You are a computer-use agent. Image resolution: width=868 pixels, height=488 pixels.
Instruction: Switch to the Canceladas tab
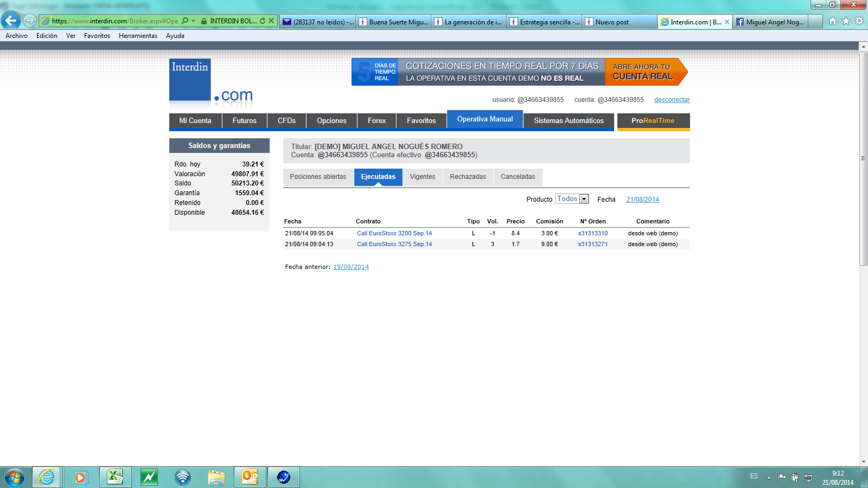[x=518, y=177]
